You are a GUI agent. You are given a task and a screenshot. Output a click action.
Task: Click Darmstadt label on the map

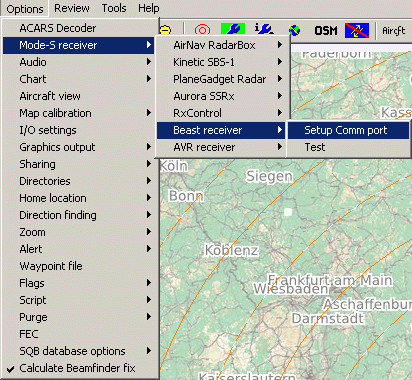pyautogui.click(x=327, y=318)
